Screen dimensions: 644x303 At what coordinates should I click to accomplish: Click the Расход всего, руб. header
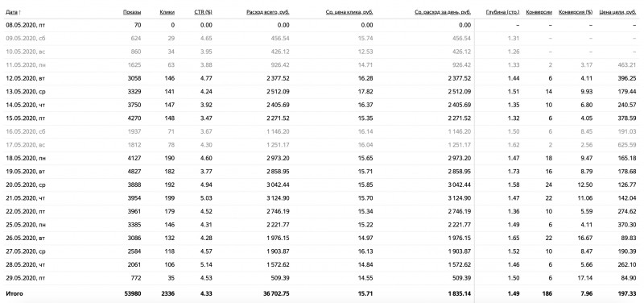(x=268, y=12)
